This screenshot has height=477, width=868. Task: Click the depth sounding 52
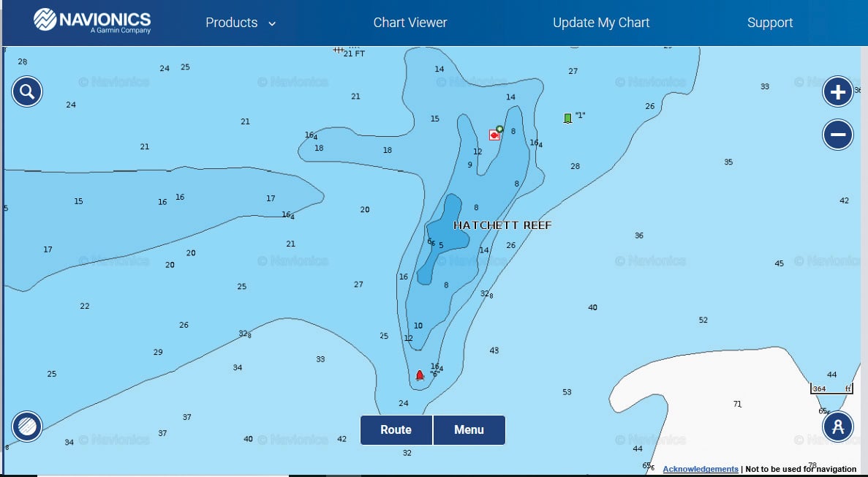pos(703,320)
